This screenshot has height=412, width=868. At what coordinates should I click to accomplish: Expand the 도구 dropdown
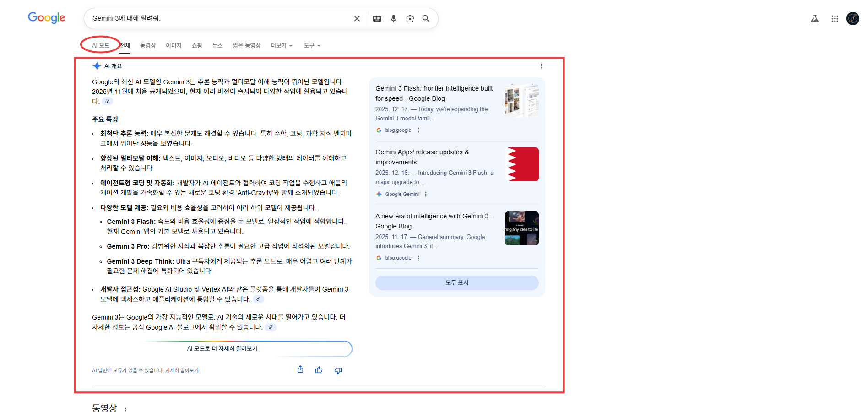tap(312, 45)
